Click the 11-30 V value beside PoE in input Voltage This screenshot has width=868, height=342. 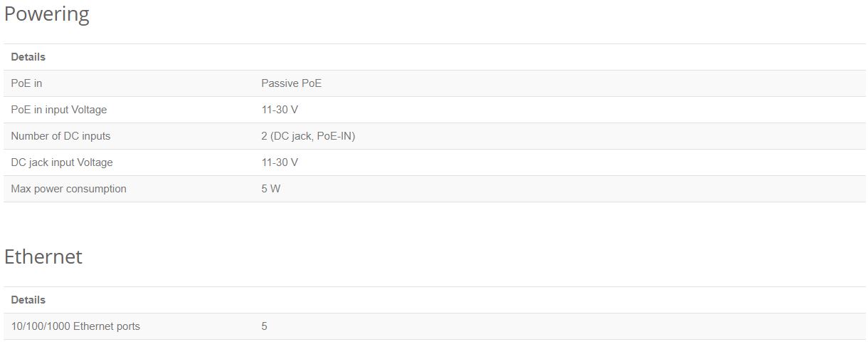tap(280, 110)
